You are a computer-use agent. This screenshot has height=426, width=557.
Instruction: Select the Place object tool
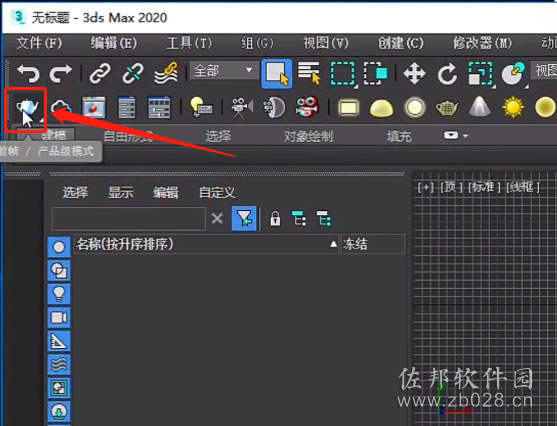click(x=513, y=74)
